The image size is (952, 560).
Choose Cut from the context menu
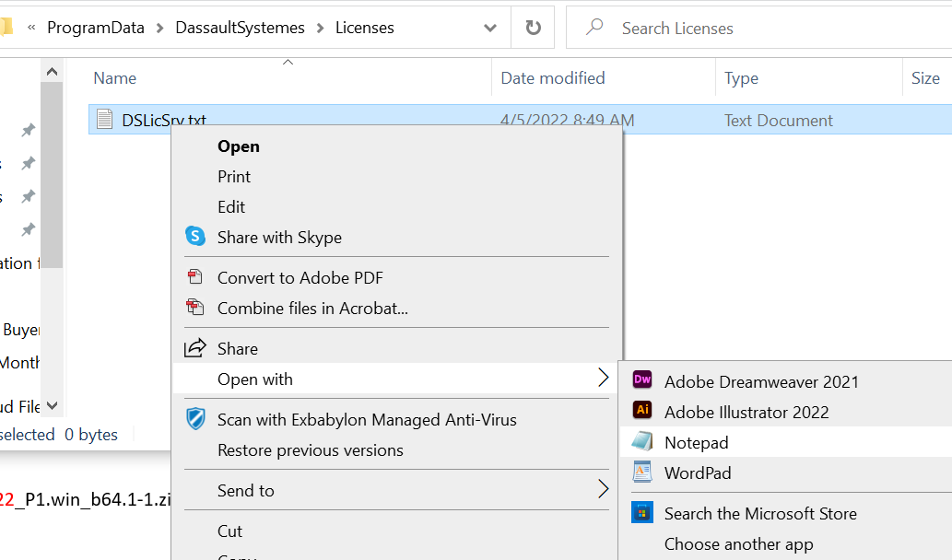point(229,531)
